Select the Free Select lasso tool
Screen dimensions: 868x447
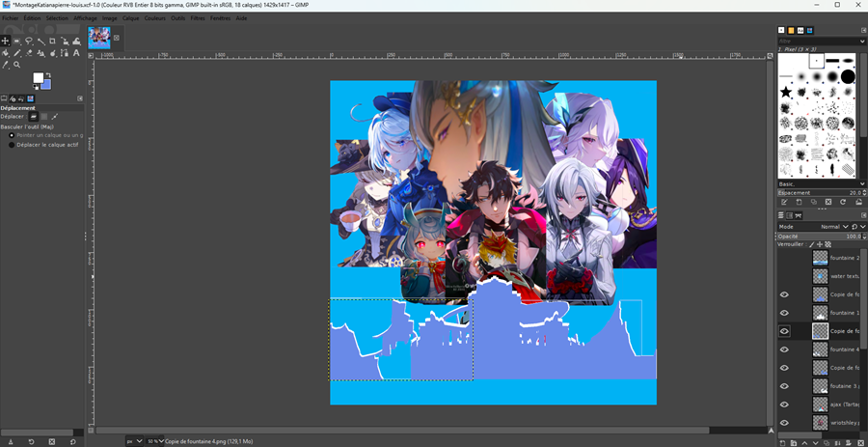[x=28, y=41]
